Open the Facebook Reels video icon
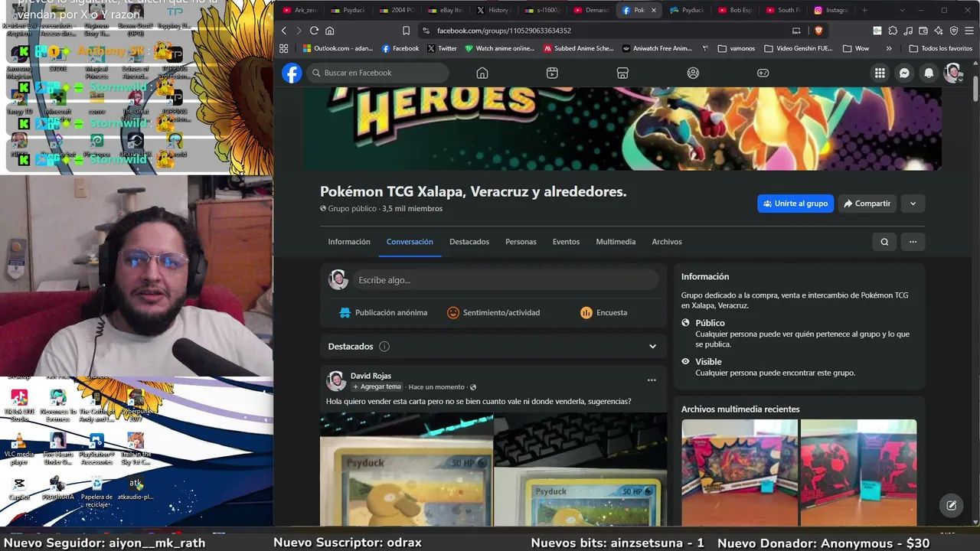The height and width of the screenshot is (551, 980). [x=552, y=73]
